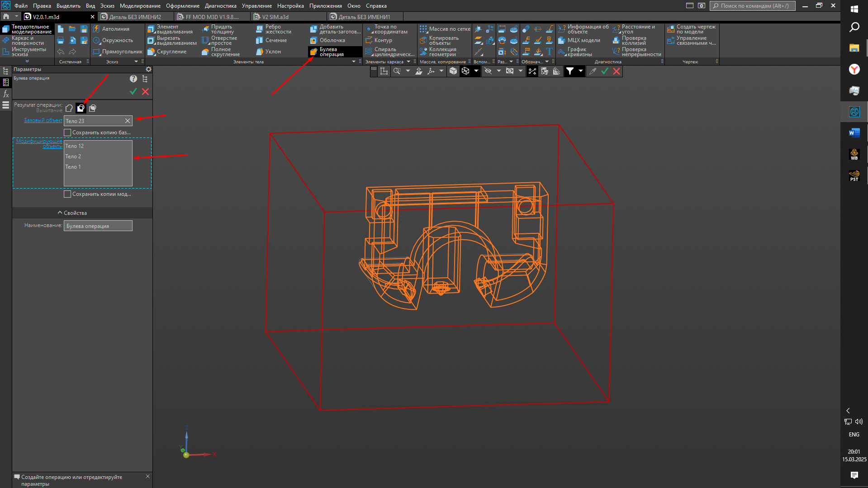This screenshot has height=488, width=868.
Task: Open display mode dropdown arrow
Action: click(476, 71)
